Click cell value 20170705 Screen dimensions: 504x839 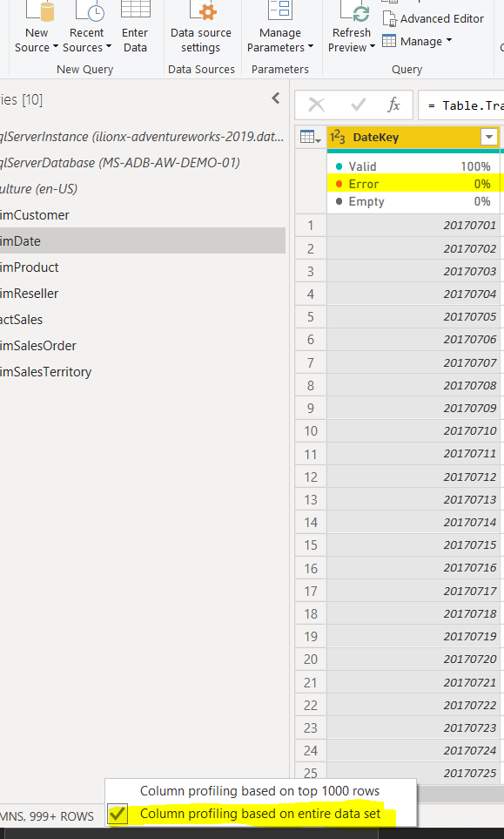point(413,317)
